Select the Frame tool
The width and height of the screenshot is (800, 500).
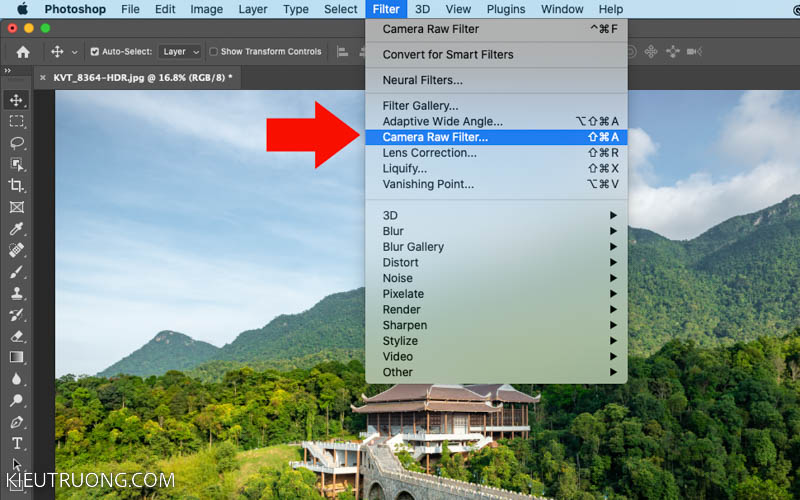click(16, 207)
